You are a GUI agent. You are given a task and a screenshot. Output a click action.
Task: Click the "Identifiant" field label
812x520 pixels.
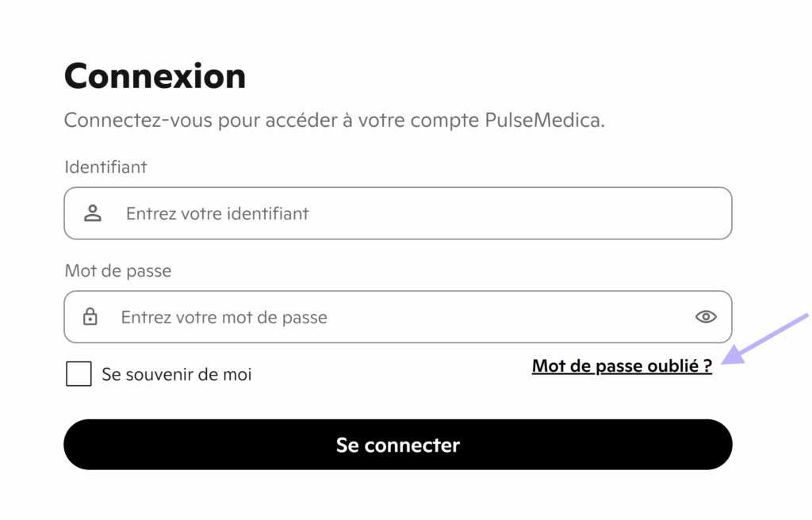click(x=105, y=167)
